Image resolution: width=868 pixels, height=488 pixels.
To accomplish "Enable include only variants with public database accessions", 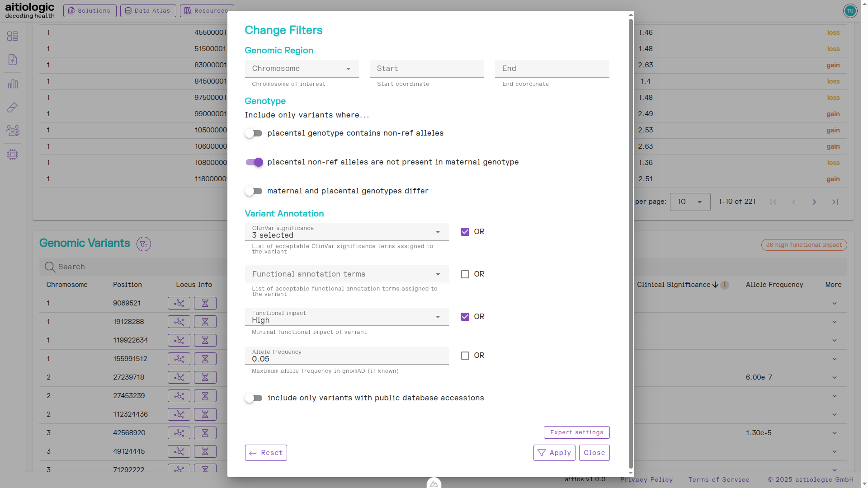I will point(254,398).
